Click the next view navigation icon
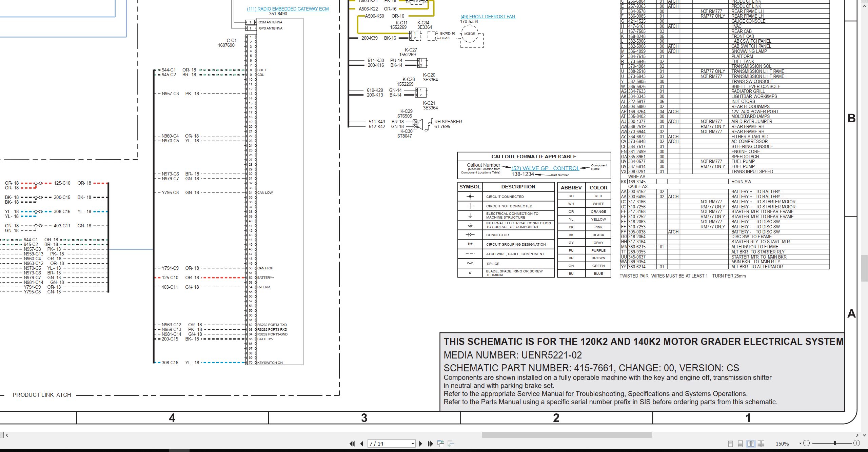Screen dimensions: 868x452 451,444
